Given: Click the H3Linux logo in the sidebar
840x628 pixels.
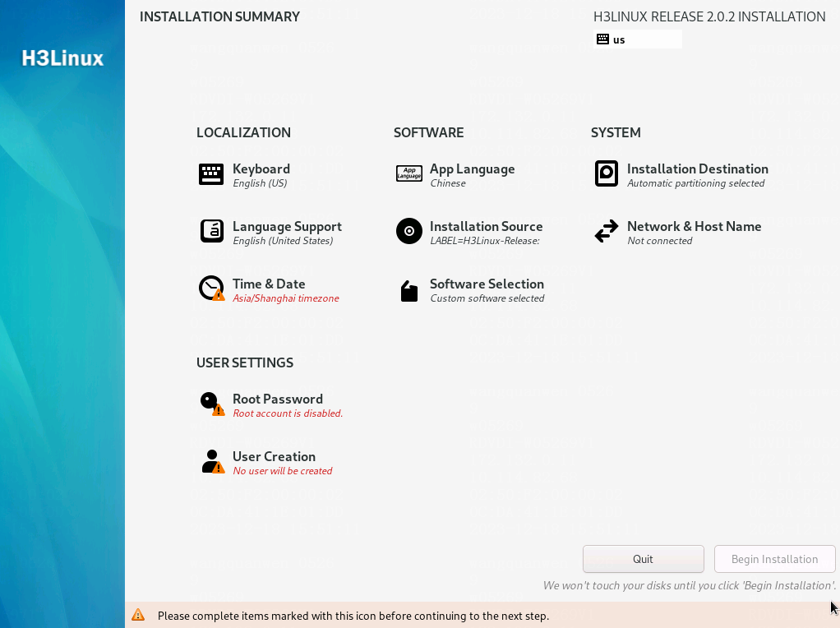Looking at the screenshot, I should pyautogui.click(x=62, y=58).
